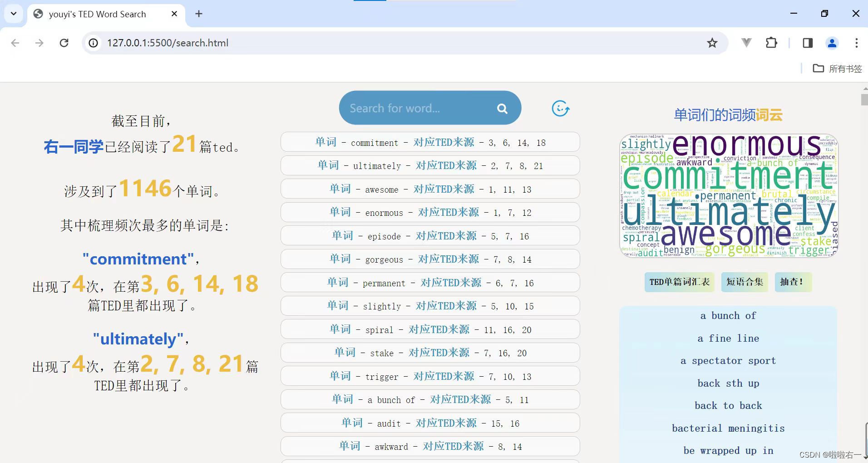The image size is (868, 463).
Task: Select the episode word row
Action: (x=430, y=236)
